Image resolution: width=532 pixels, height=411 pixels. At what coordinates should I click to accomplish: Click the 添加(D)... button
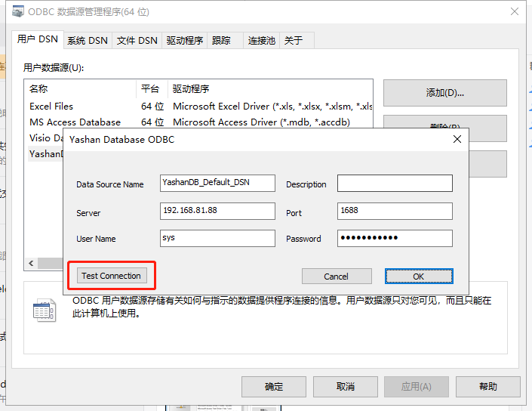444,93
